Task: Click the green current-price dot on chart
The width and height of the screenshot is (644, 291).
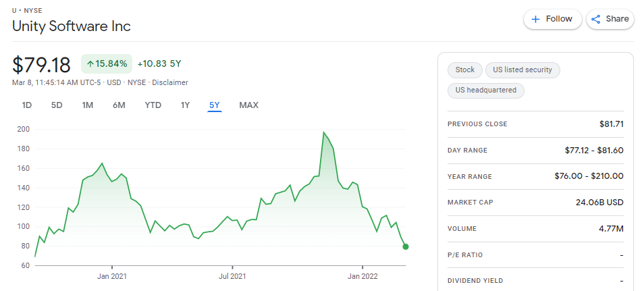Action: [x=406, y=246]
